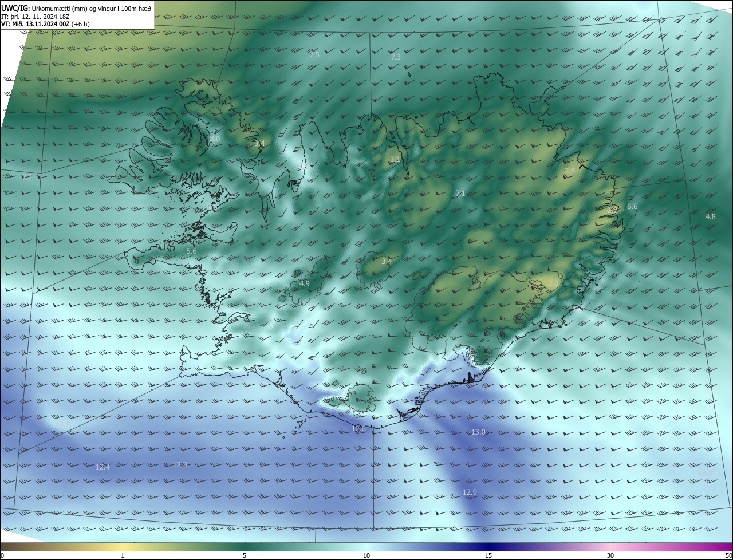Click the 5.6 value label
Viewport: 733px width, 560px height.
(x=191, y=251)
